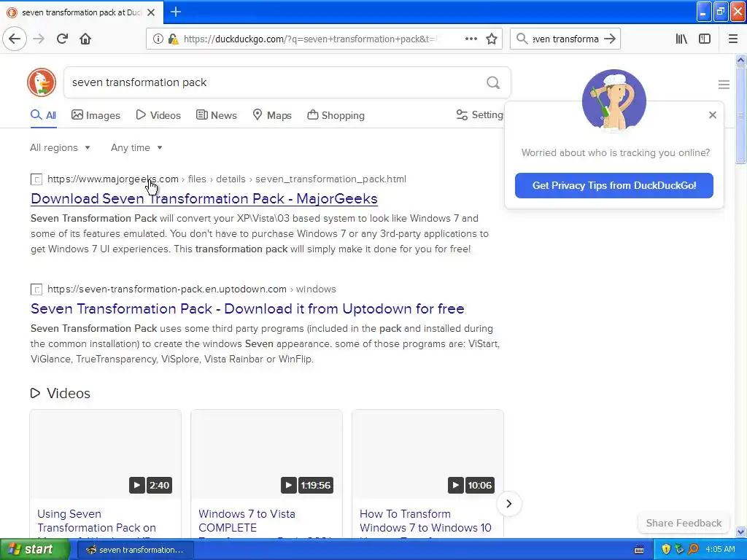Switch to the Shopping tab
Screen dimensions: 747x560
coord(336,115)
